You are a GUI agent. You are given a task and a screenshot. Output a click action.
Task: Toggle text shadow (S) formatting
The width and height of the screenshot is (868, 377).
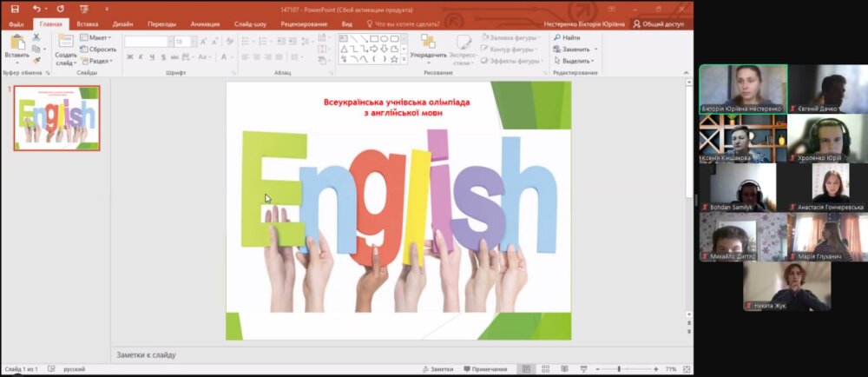163,57
